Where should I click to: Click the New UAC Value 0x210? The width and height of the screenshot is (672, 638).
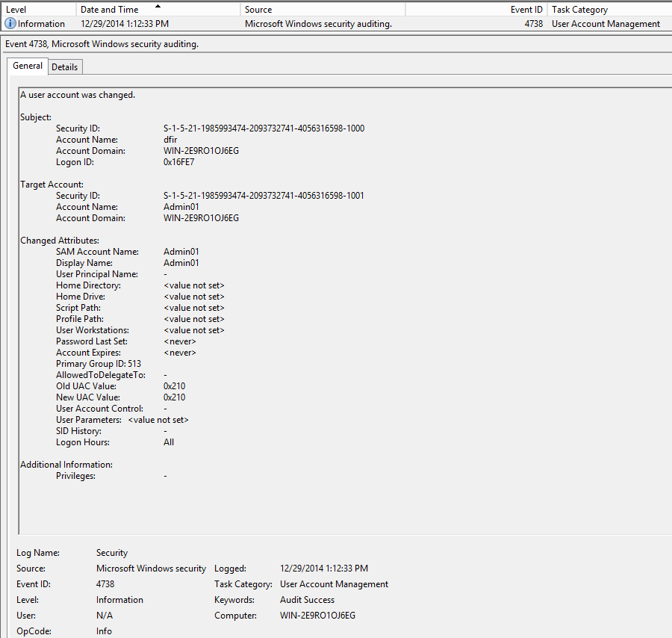tap(174, 397)
